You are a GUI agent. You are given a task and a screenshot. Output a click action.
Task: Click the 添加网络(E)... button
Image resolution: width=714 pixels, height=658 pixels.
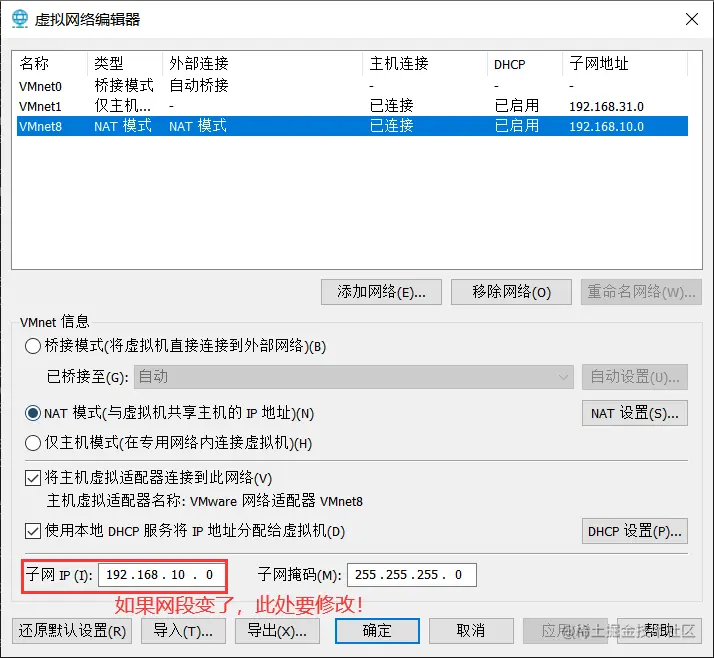coord(381,292)
